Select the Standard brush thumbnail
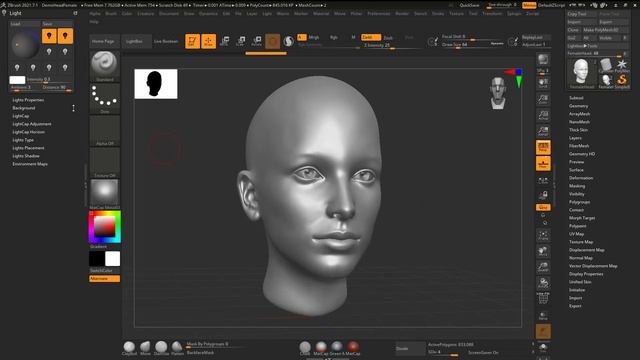 point(104,66)
